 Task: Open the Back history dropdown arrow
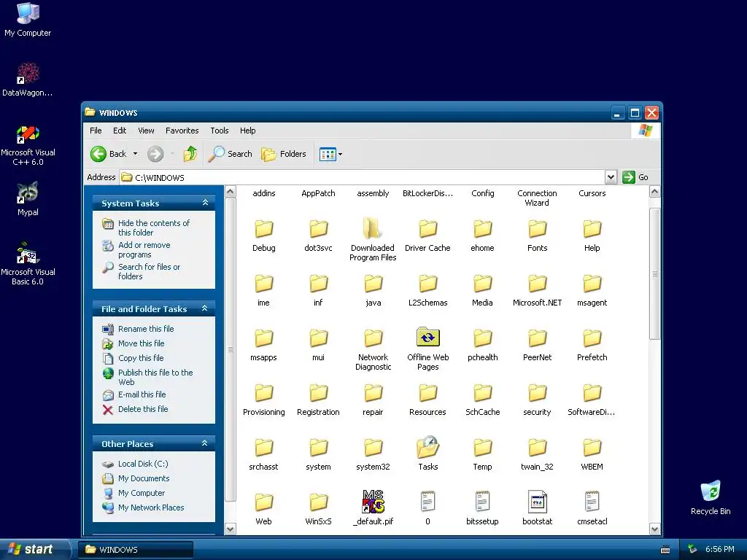(135, 154)
